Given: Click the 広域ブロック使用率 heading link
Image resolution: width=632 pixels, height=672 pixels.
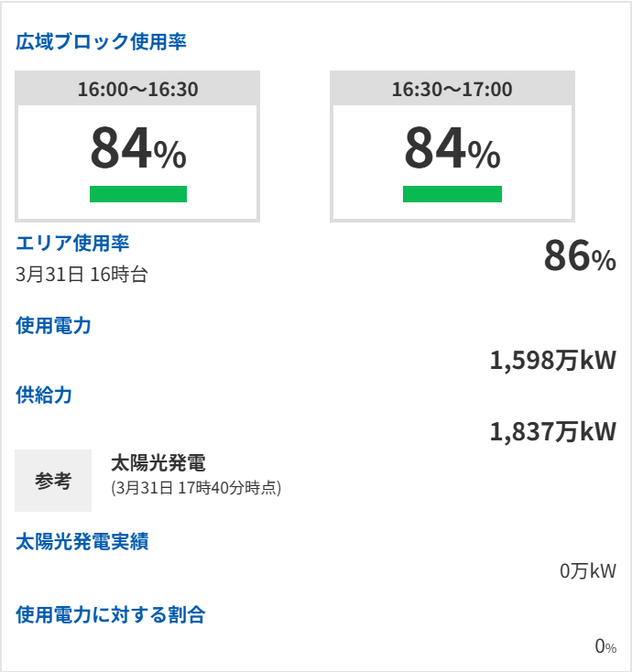Looking at the screenshot, I should [x=101, y=41].
